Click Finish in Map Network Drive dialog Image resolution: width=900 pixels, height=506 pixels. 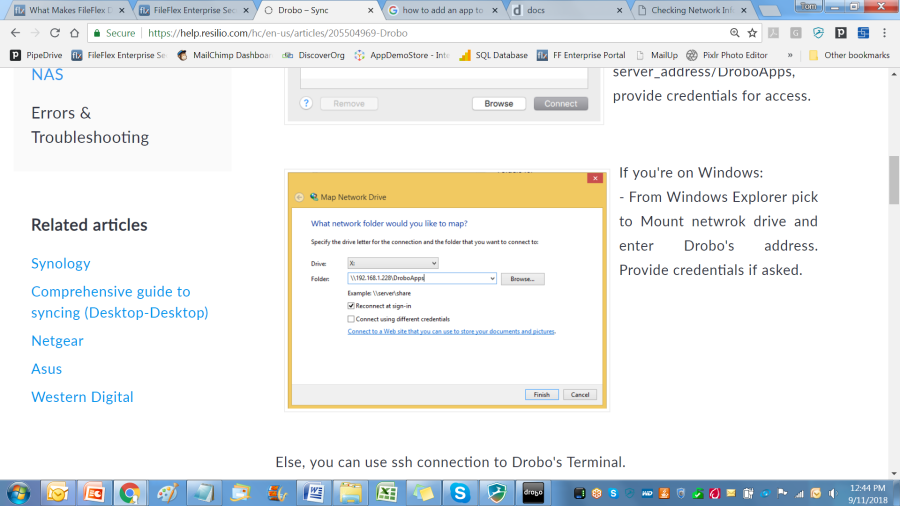541,395
